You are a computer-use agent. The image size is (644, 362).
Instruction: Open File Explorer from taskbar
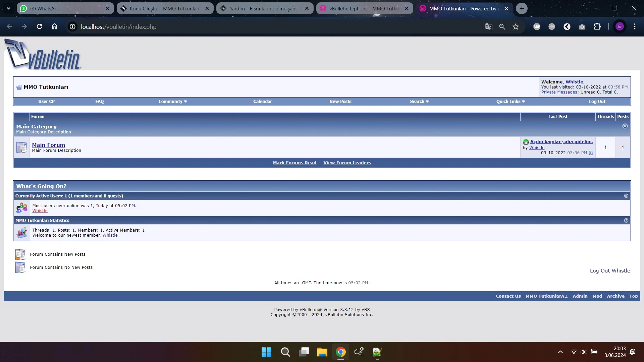[322, 352]
